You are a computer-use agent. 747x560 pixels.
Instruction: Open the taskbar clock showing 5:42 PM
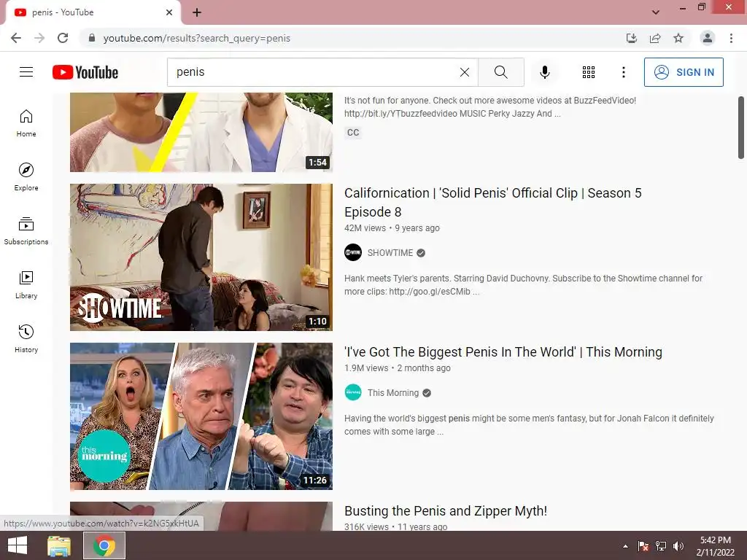715,546
